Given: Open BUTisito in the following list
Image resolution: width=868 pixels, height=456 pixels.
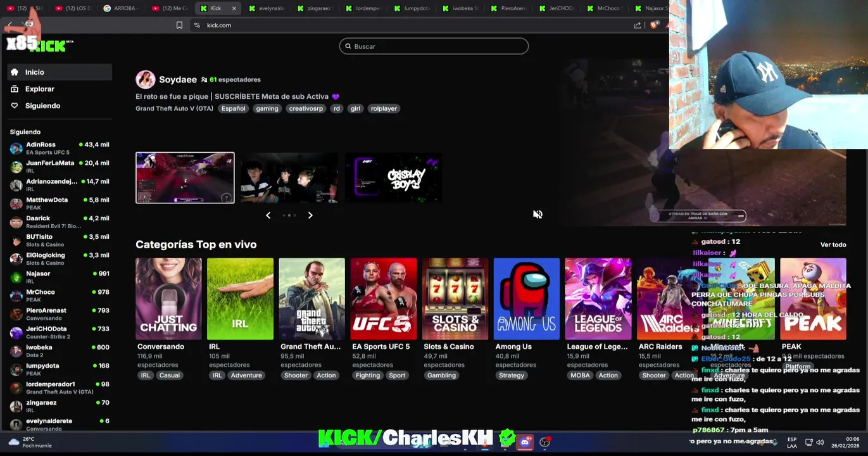Looking at the screenshot, I should (x=60, y=240).
